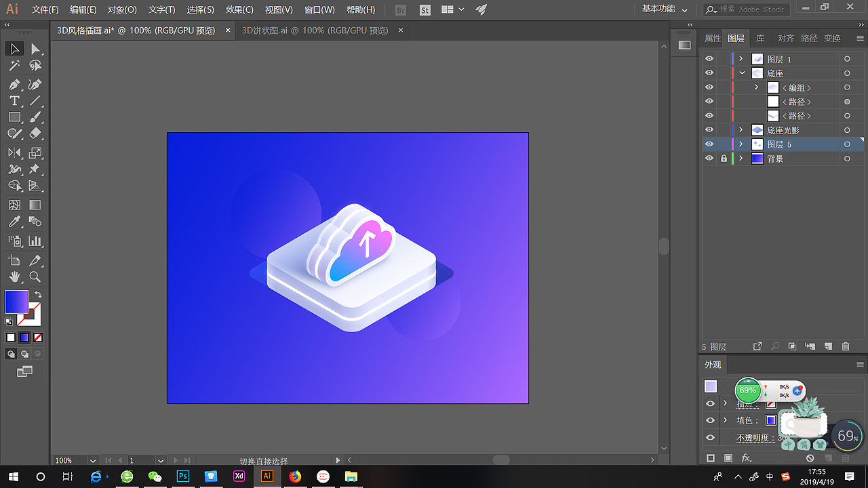This screenshot has width=868, height=488.
Task: Hide the 图层 1 layer
Action: (709, 59)
